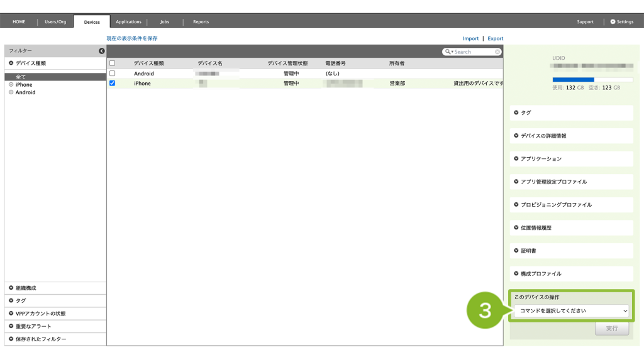Toggle the select-all devices checkbox

(112, 63)
